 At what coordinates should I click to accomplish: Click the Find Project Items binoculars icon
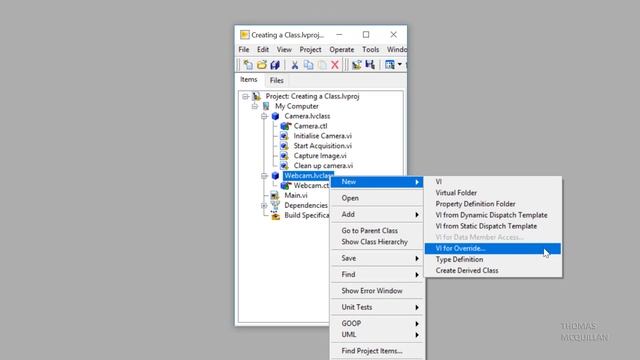[x=370, y=64]
